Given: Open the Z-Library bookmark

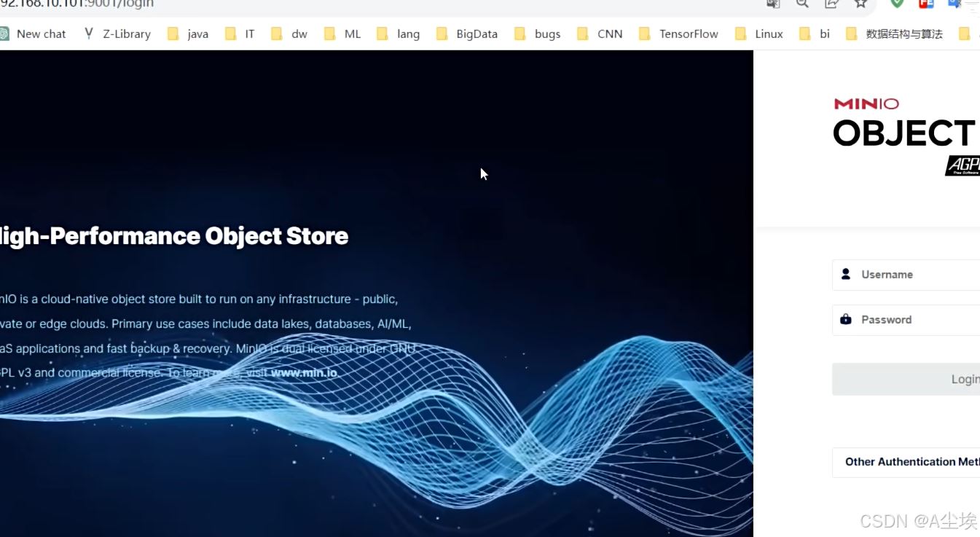Looking at the screenshot, I should pyautogui.click(x=117, y=34).
